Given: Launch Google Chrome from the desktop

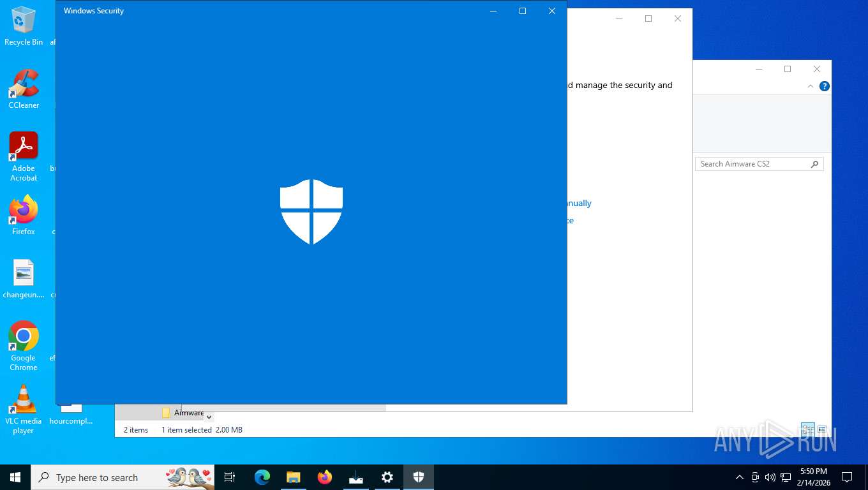Looking at the screenshot, I should tap(24, 346).
